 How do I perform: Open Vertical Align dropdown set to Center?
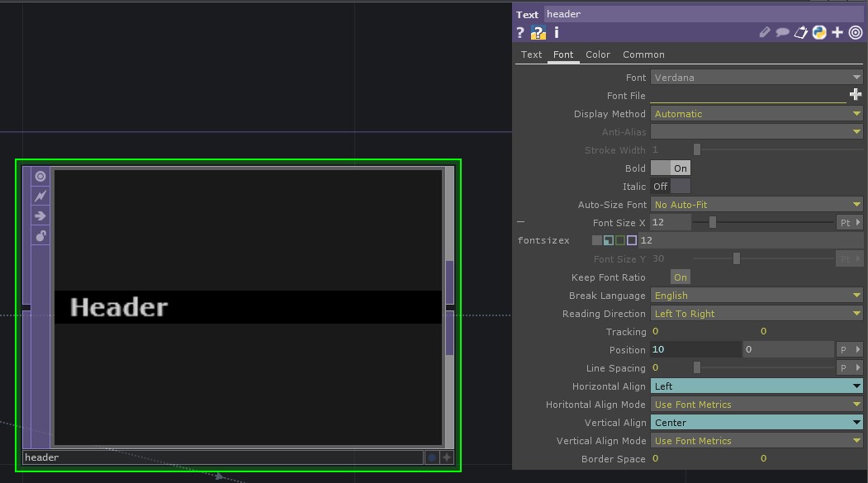pos(757,423)
